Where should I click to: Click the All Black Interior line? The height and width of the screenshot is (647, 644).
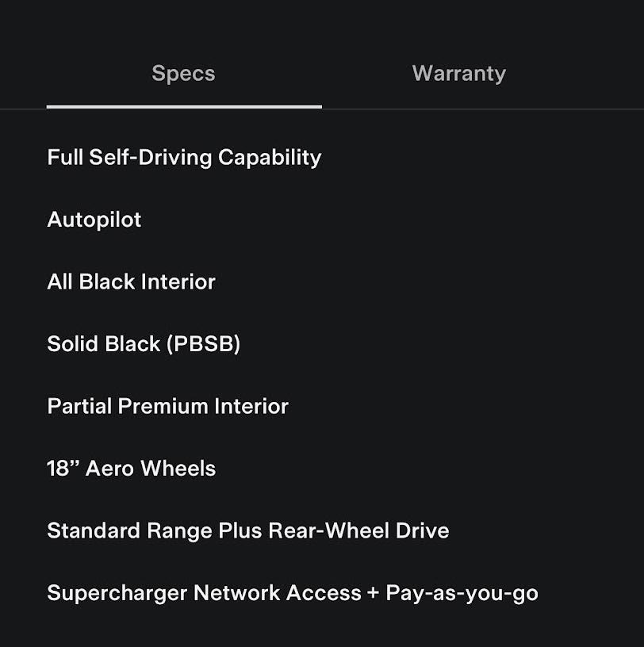tap(131, 281)
